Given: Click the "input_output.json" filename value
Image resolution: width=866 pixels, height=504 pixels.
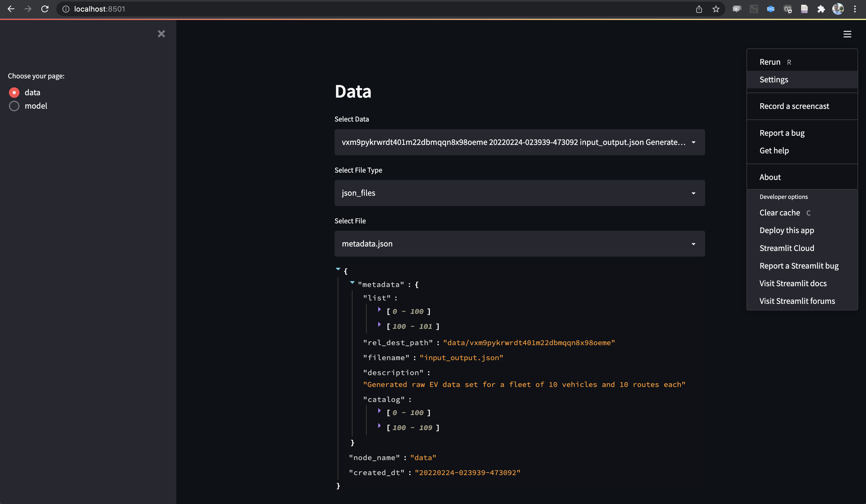Looking at the screenshot, I should click(x=461, y=358).
